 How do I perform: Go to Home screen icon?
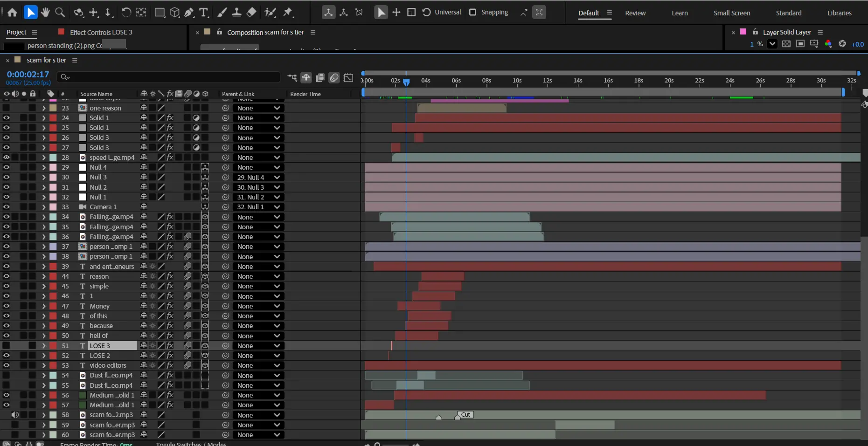(13, 13)
